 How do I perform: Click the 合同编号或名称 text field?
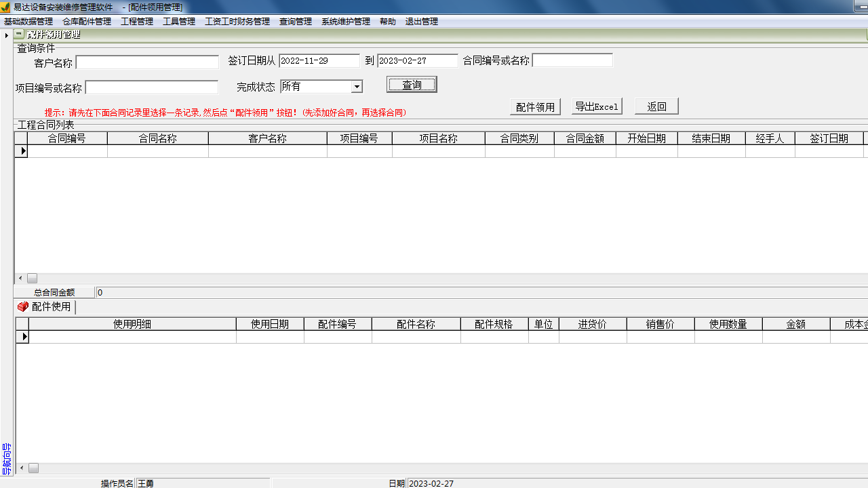click(x=572, y=61)
